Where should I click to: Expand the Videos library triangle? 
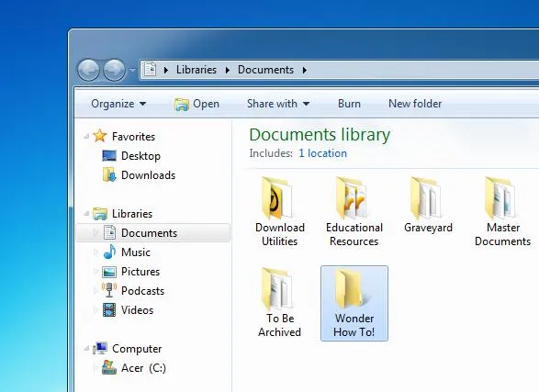click(x=95, y=310)
